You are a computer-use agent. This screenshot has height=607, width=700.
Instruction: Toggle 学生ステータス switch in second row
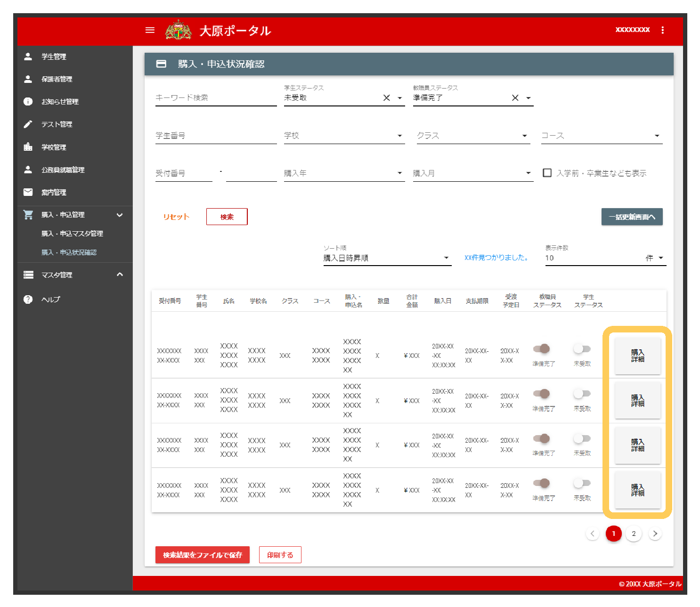(x=582, y=394)
